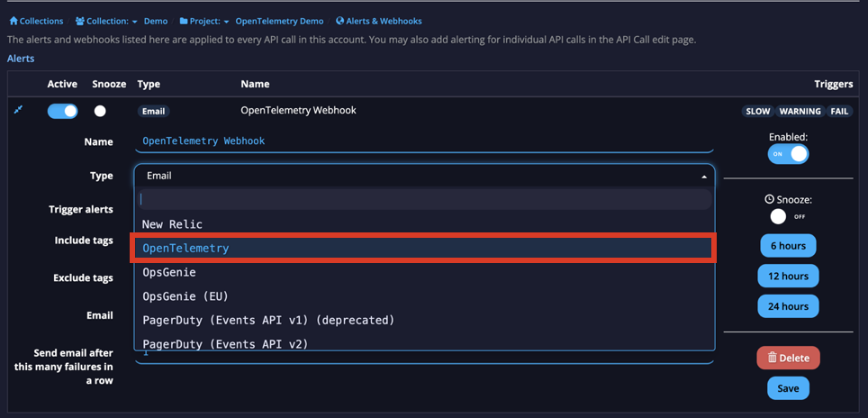This screenshot has width=868, height=418.
Task: Click the pin icon beside the alert row
Action: coord(18,110)
